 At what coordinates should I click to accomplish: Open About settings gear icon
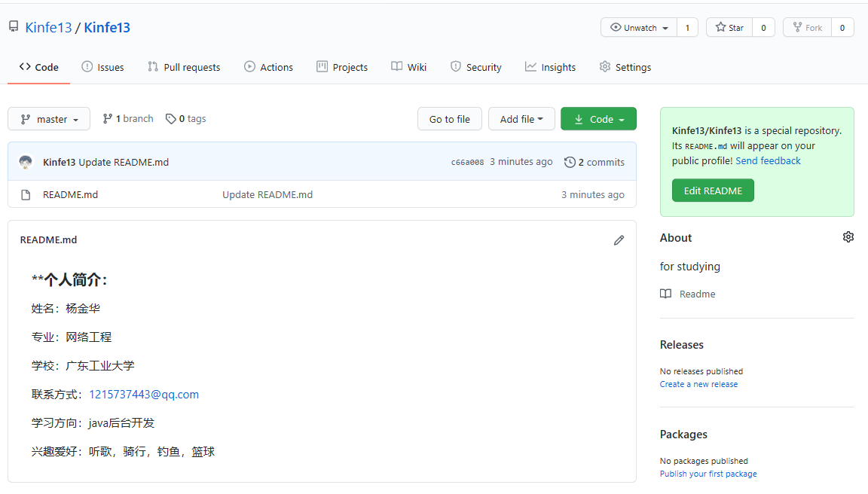coord(848,236)
